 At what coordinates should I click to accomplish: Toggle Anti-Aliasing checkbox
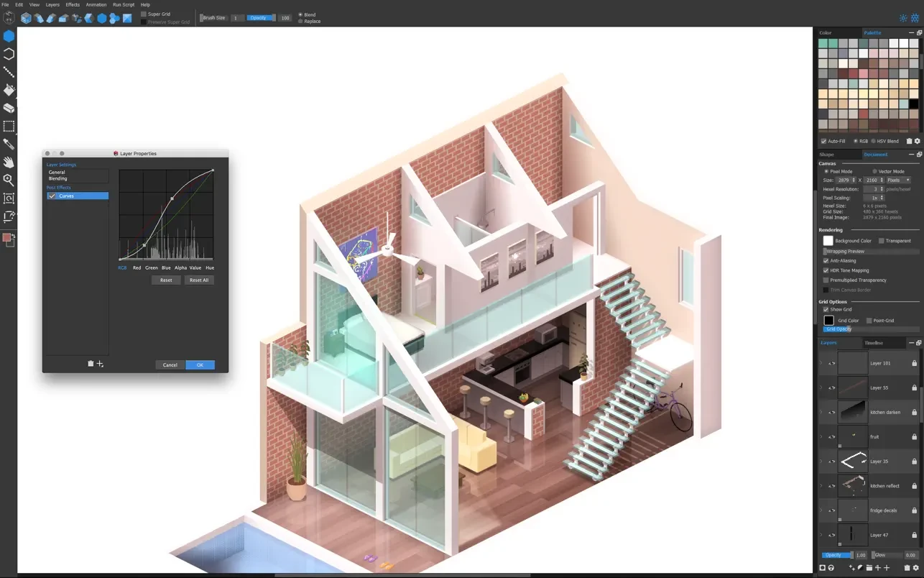pos(826,260)
